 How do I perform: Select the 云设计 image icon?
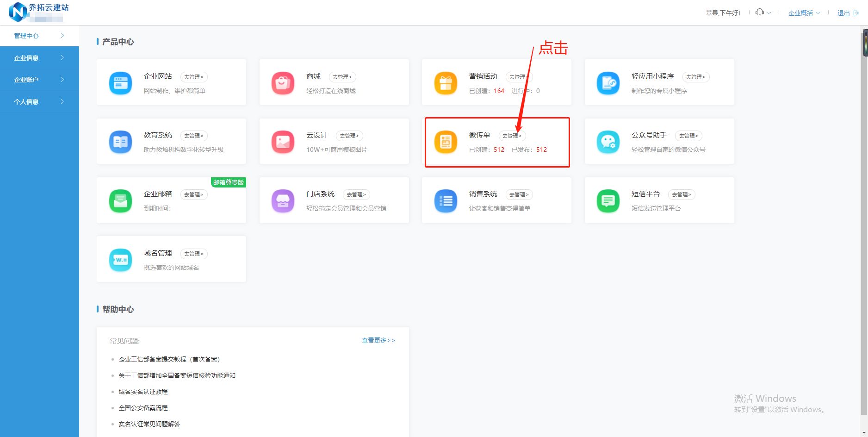click(283, 142)
